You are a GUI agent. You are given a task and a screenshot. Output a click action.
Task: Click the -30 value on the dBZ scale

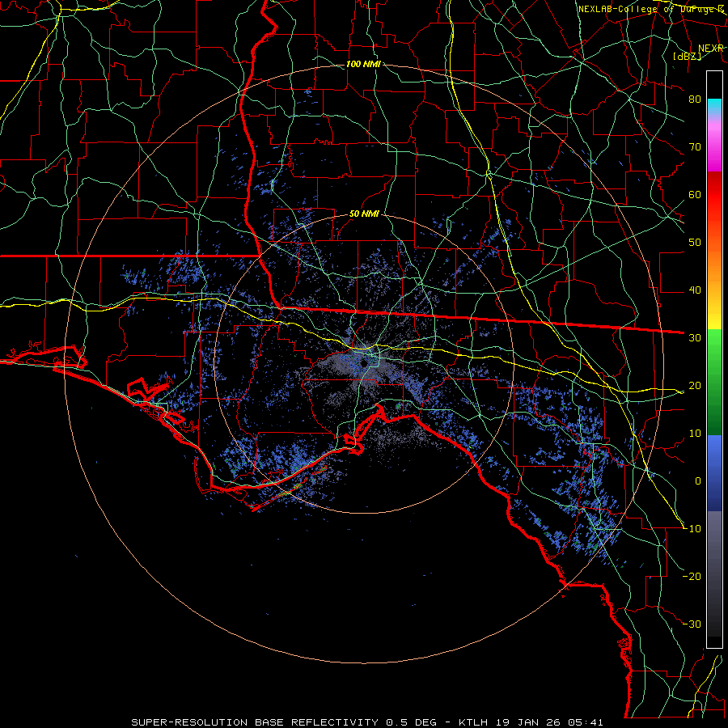coord(692,624)
